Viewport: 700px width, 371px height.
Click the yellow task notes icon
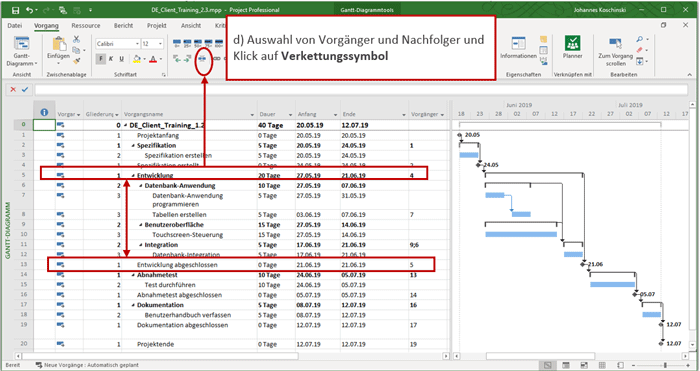coord(543,40)
